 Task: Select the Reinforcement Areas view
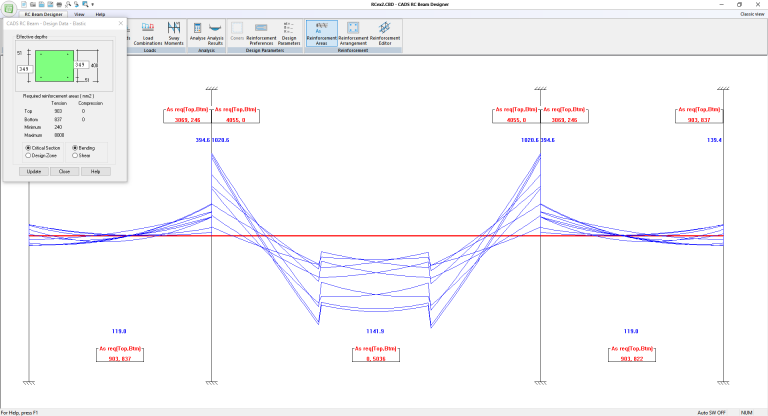321,34
